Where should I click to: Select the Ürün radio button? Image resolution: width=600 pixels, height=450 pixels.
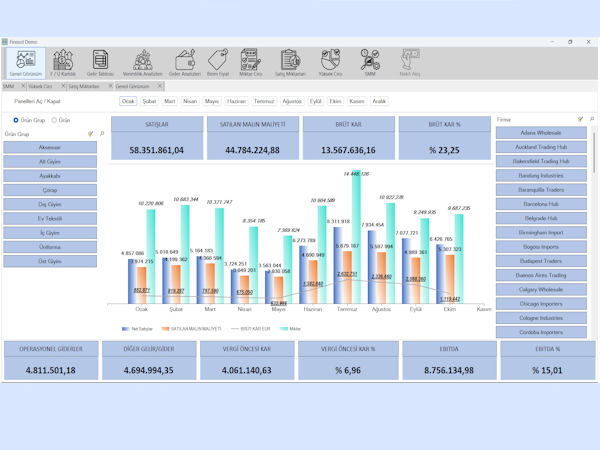coord(54,120)
